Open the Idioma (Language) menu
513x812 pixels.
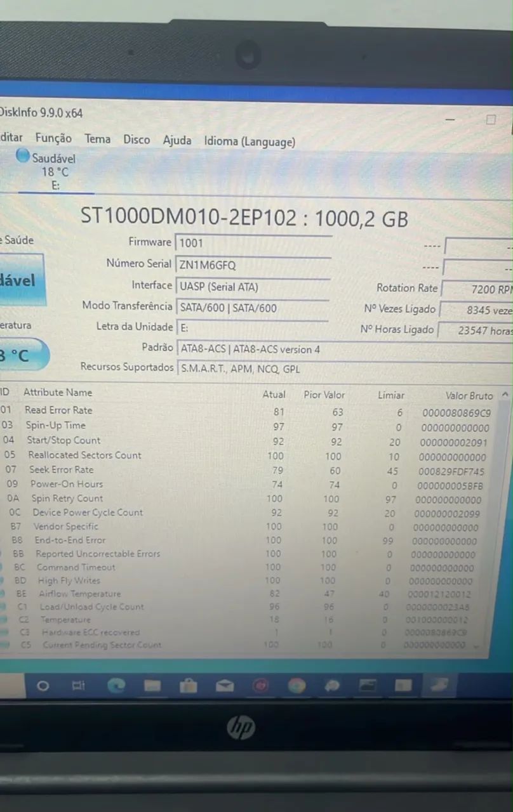[250, 142]
